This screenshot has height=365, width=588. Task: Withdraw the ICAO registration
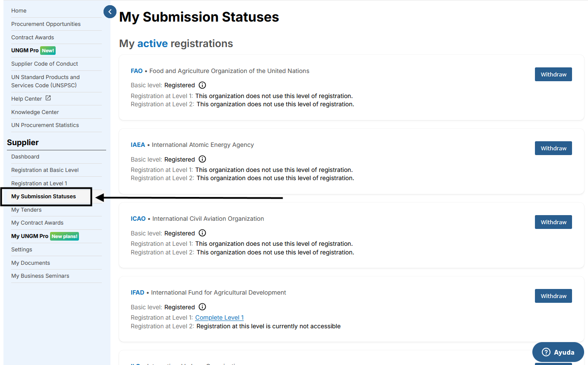point(553,222)
